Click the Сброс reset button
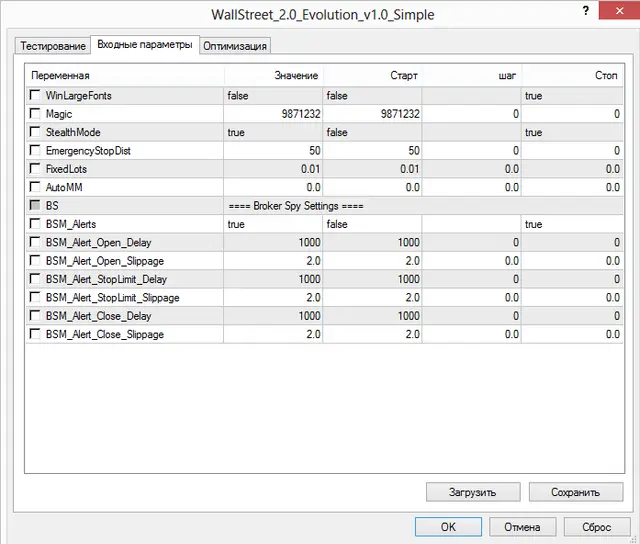This screenshot has height=544, width=640. coord(597,526)
